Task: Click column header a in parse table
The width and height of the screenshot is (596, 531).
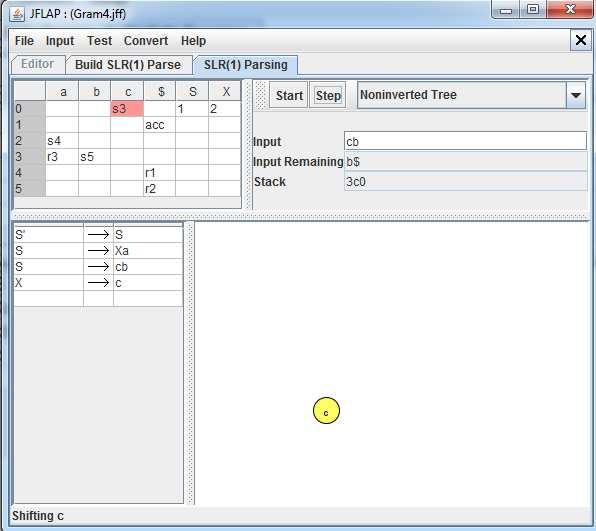Action: point(62,92)
